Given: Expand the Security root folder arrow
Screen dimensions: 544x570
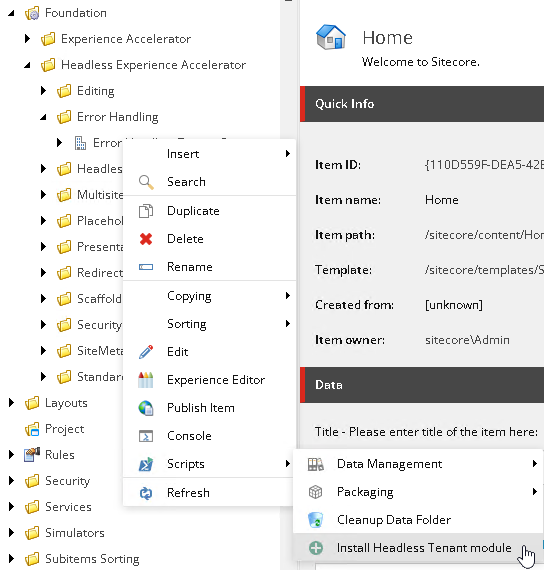Looking at the screenshot, I should tap(11, 481).
